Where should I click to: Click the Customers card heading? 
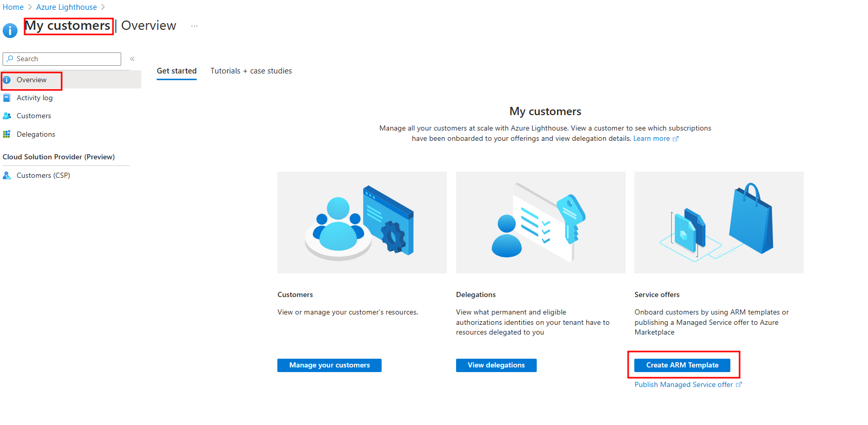[x=295, y=294]
